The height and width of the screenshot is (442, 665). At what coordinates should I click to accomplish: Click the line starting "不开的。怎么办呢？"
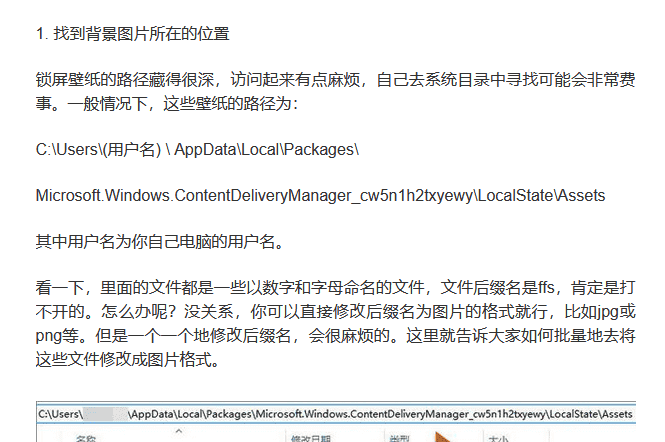click(x=335, y=311)
